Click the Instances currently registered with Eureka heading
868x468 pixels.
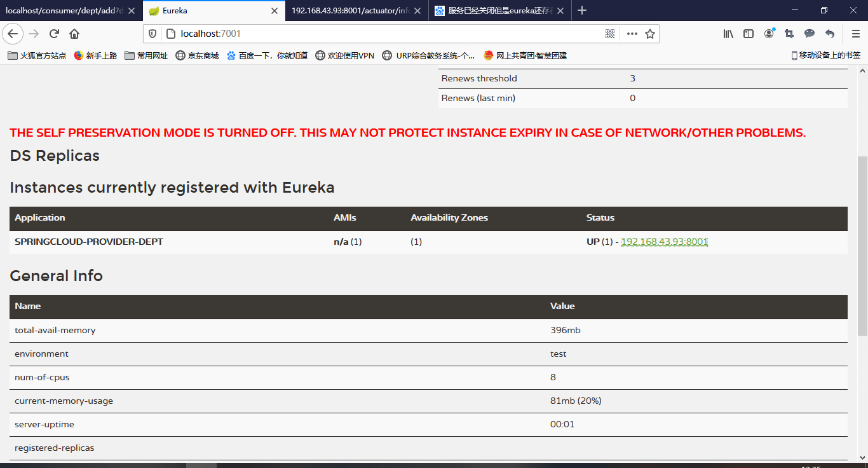[172, 188]
